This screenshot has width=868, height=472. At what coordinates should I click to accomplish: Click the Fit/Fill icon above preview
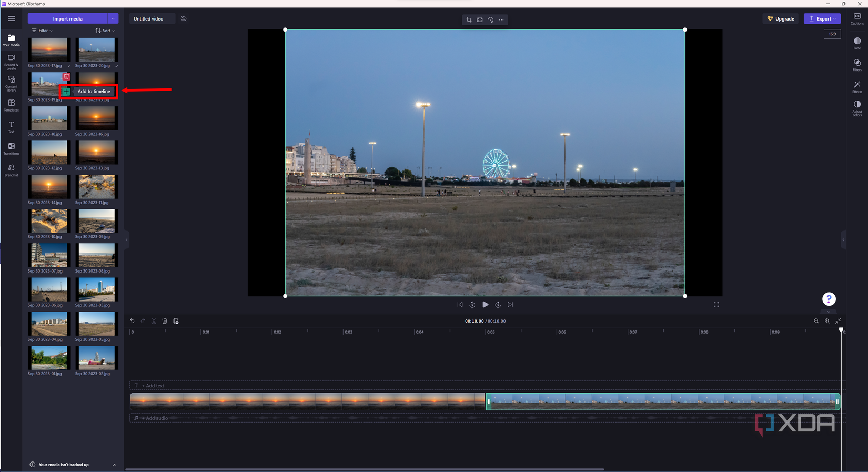tap(480, 19)
